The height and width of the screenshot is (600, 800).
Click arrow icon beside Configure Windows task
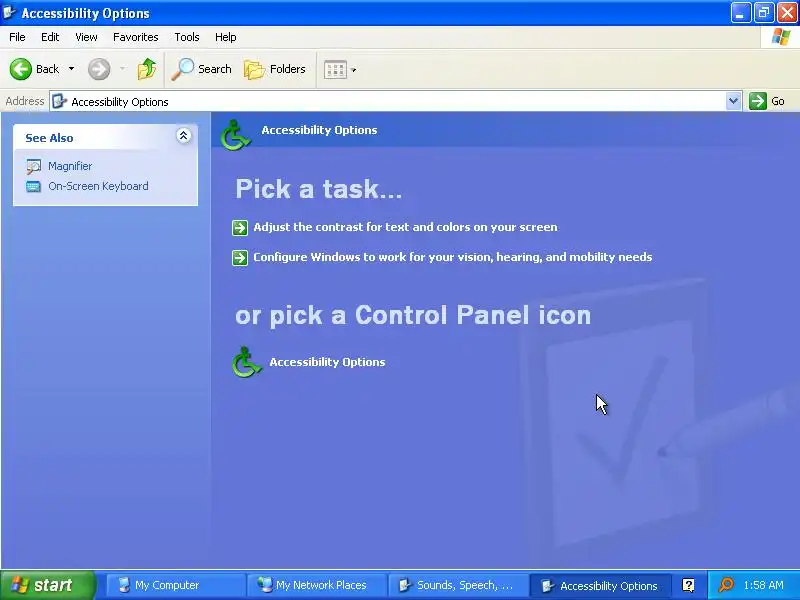point(240,258)
